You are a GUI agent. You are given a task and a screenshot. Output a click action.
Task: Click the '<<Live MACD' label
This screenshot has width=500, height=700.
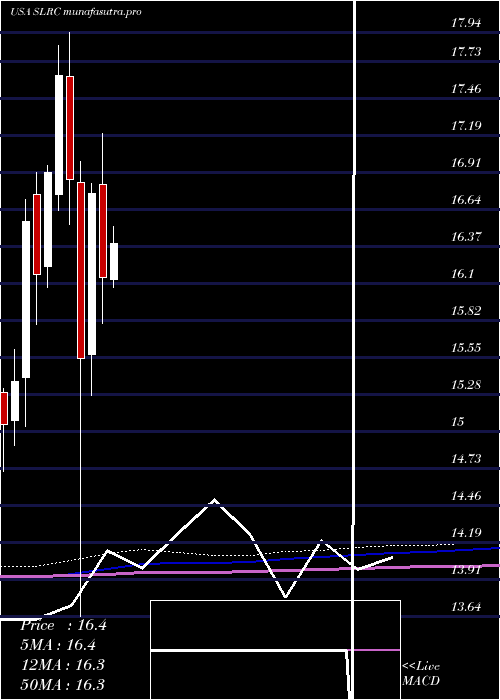[421, 674]
